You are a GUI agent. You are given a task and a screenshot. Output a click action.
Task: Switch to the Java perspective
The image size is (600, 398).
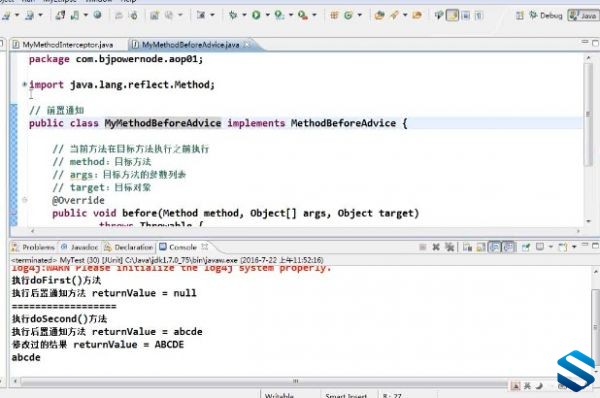[x=583, y=15]
